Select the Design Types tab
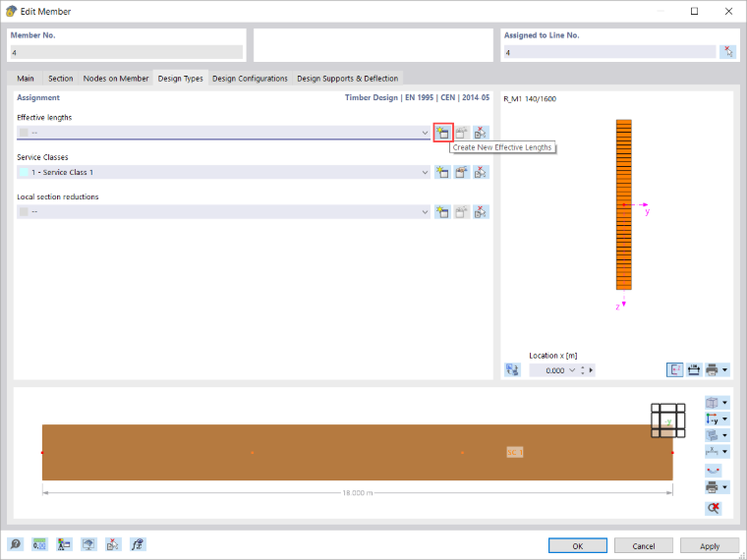747x560 pixels. point(180,78)
